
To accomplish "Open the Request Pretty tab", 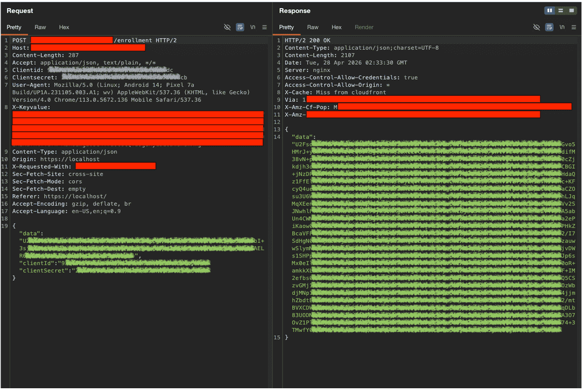I will [14, 27].
